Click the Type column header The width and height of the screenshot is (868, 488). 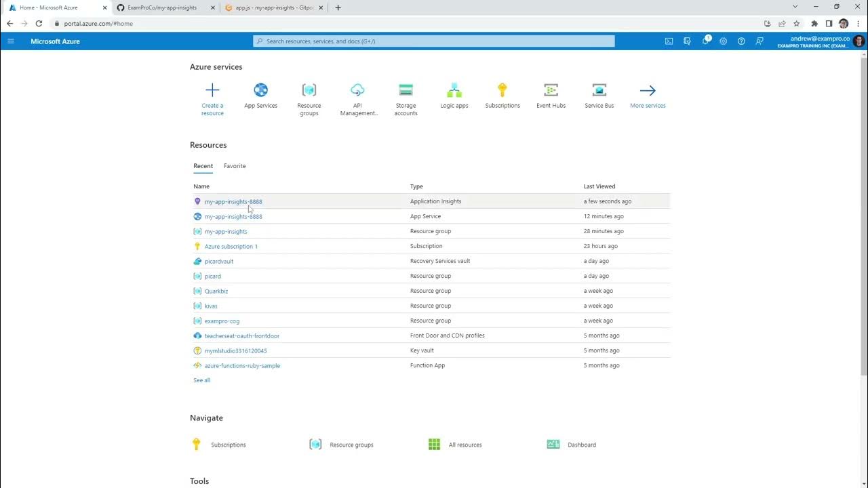(x=416, y=186)
